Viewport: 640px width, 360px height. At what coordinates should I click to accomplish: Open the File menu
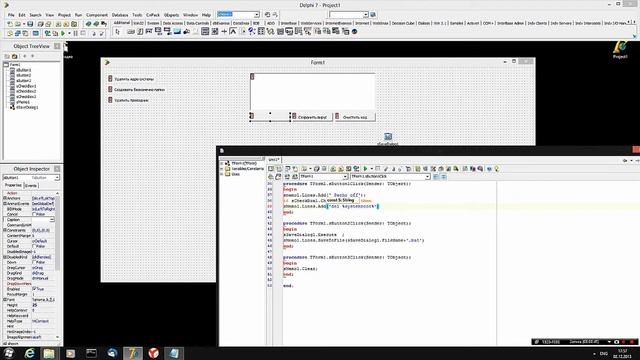pyautogui.click(x=11, y=15)
